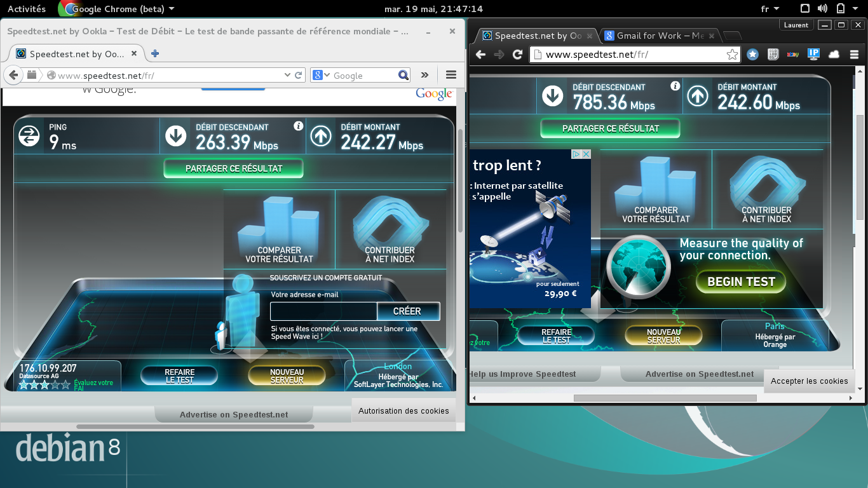Click the cloud extension icon in Chrome
Viewport: 868px width, 488px height.
tap(834, 55)
